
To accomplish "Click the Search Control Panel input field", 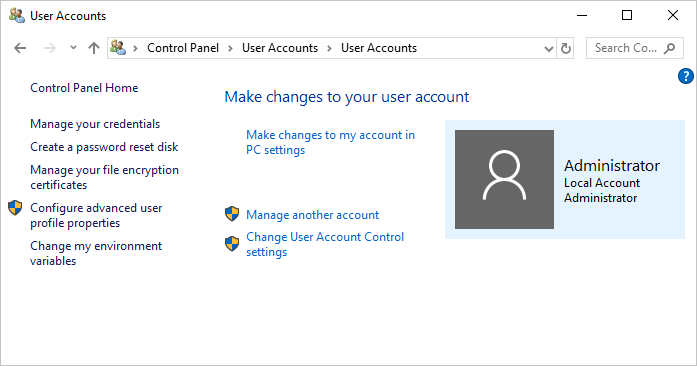I will coord(626,48).
